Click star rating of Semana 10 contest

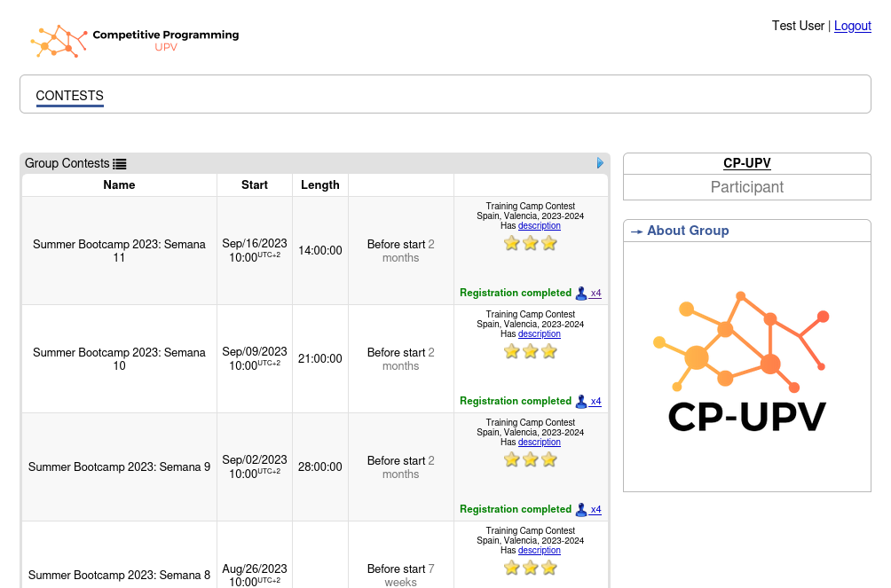click(530, 351)
